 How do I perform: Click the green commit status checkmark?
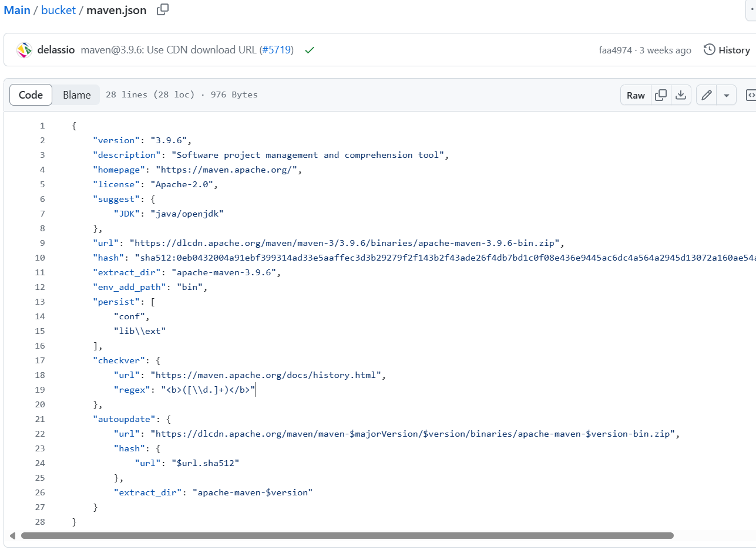(x=309, y=50)
